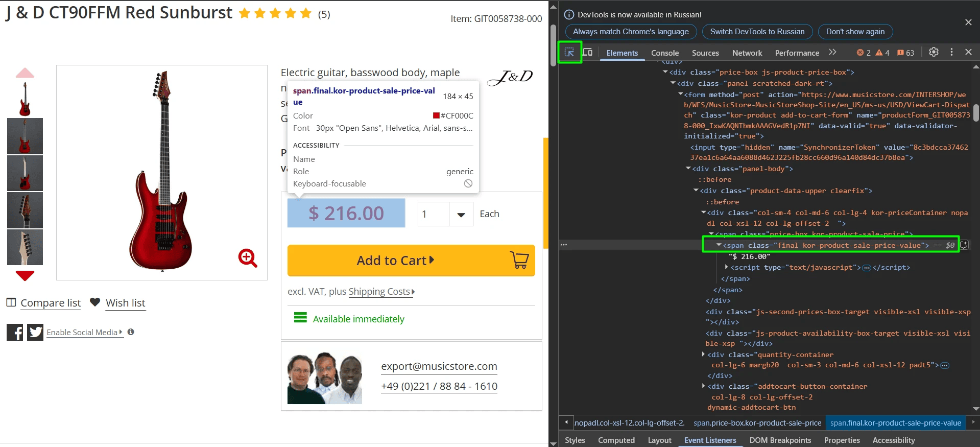Screen dimensions: 980x447
Task: Click the Facebook share icon
Action: tap(15, 333)
